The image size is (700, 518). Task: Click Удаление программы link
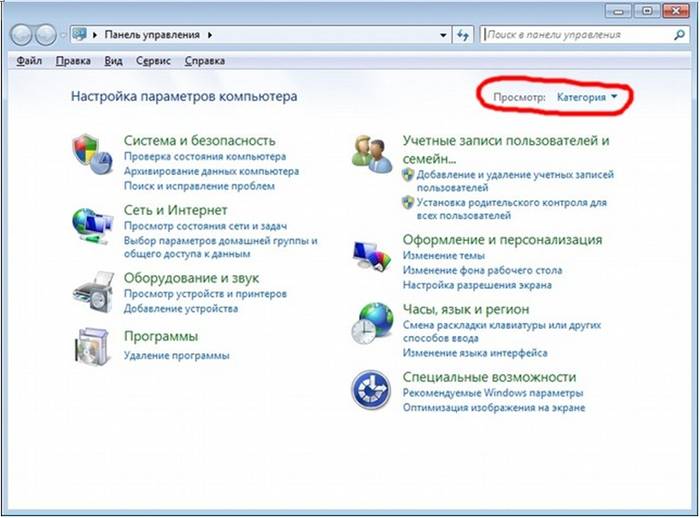click(176, 355)
